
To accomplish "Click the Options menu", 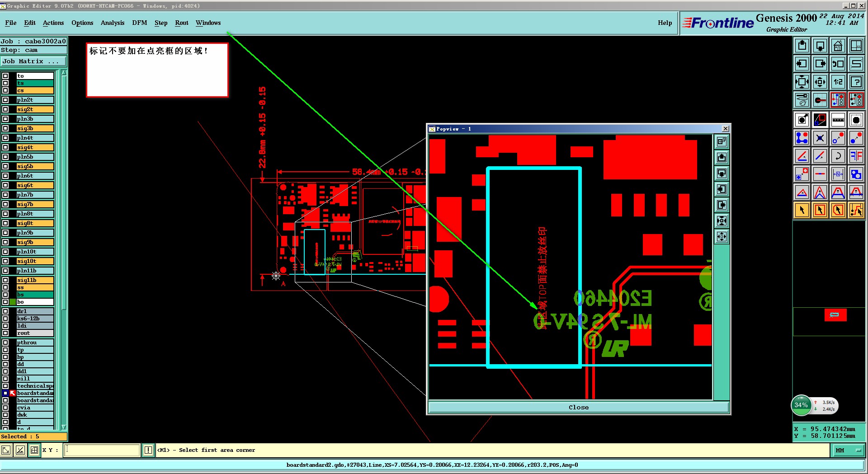I will point(82,23).
